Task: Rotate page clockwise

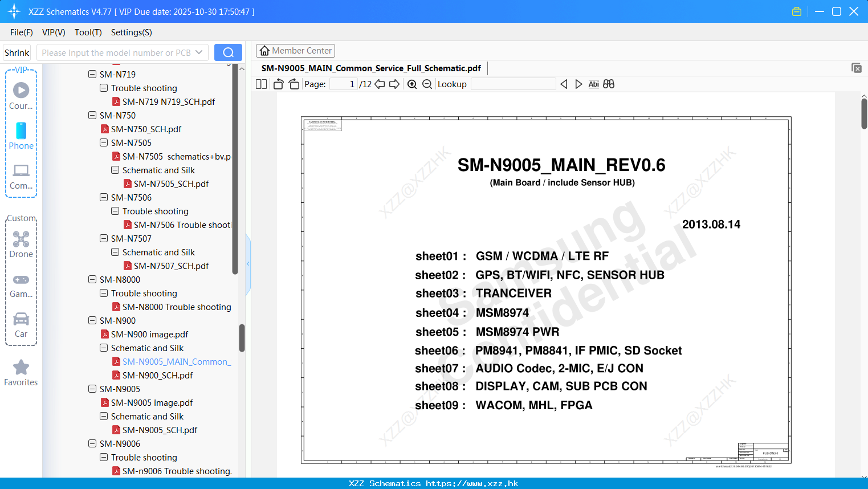Action: (294, 84)
